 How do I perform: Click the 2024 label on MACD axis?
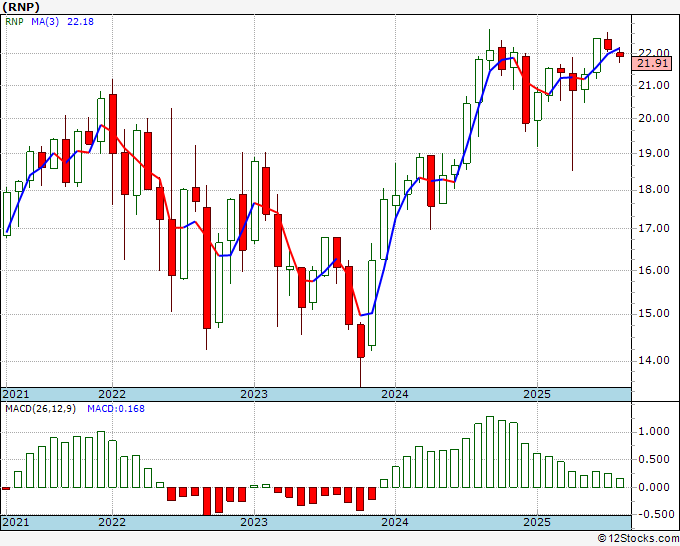[x=395, y=522]
